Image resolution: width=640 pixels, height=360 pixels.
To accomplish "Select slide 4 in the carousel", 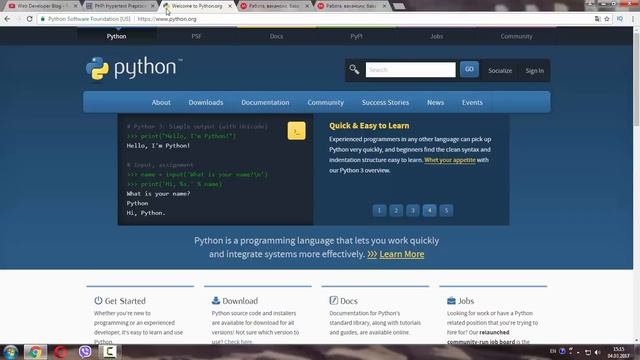I will pos(429,210).
